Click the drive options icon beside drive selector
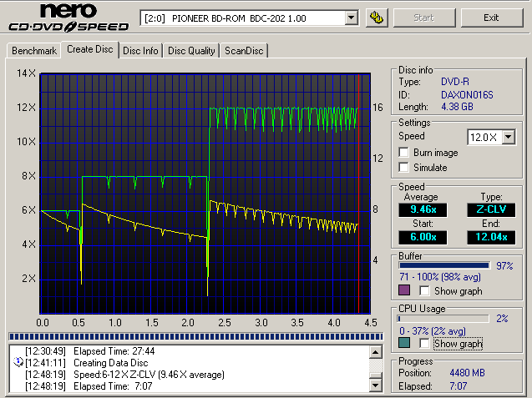Viewport: 532px width, 398px height. click(x=376, y=18)
